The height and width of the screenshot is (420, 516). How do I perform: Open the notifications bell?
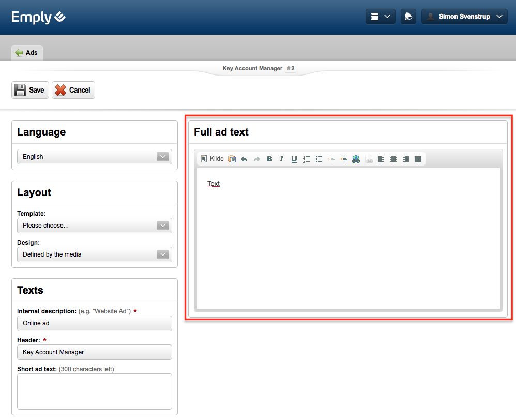(408, 17)
